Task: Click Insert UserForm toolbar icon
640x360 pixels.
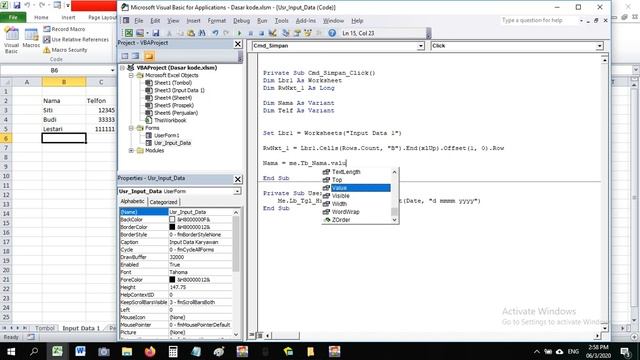Action: (x=140, y=33)
